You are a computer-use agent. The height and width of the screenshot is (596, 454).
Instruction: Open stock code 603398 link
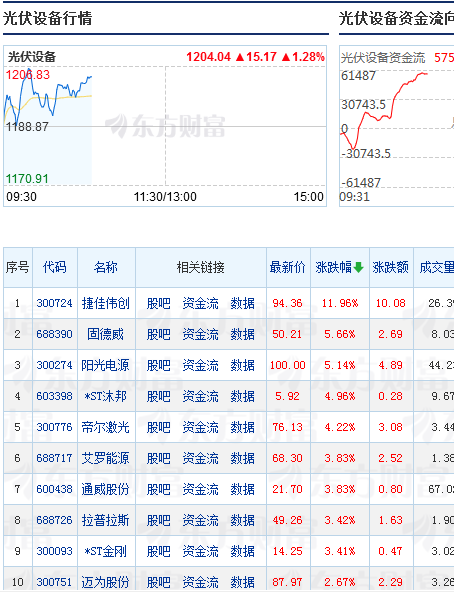click(54, 396)
